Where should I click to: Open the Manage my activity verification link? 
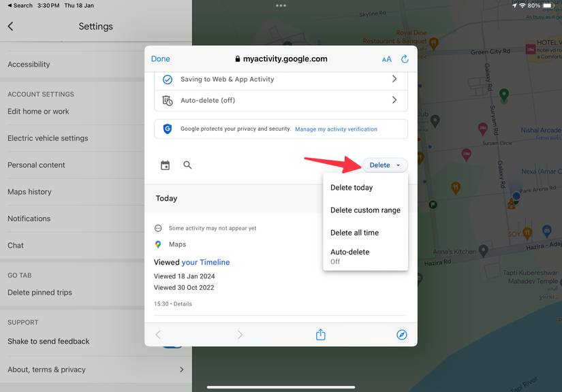click(x=338, y=129)
